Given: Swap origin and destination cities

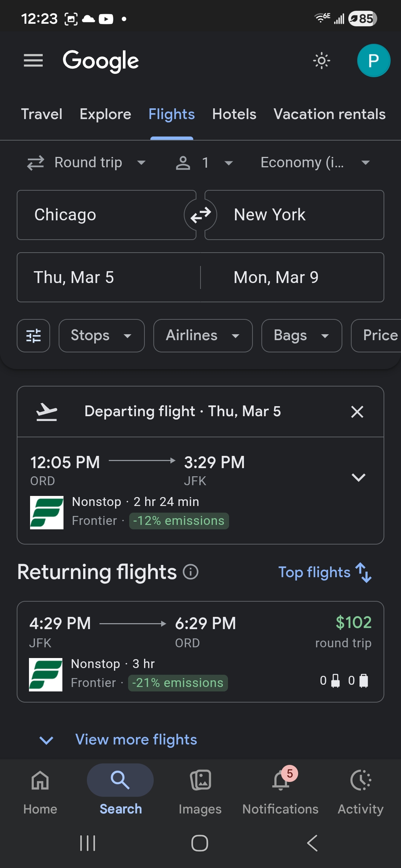Looking at the screenshot, I should coord(200,215).
